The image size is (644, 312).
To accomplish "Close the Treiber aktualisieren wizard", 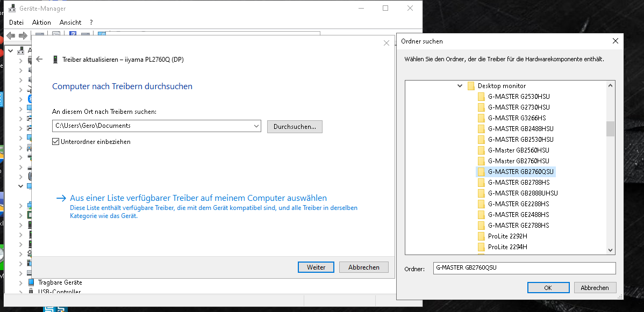I will pyautogui.click(x=386, y=43).
